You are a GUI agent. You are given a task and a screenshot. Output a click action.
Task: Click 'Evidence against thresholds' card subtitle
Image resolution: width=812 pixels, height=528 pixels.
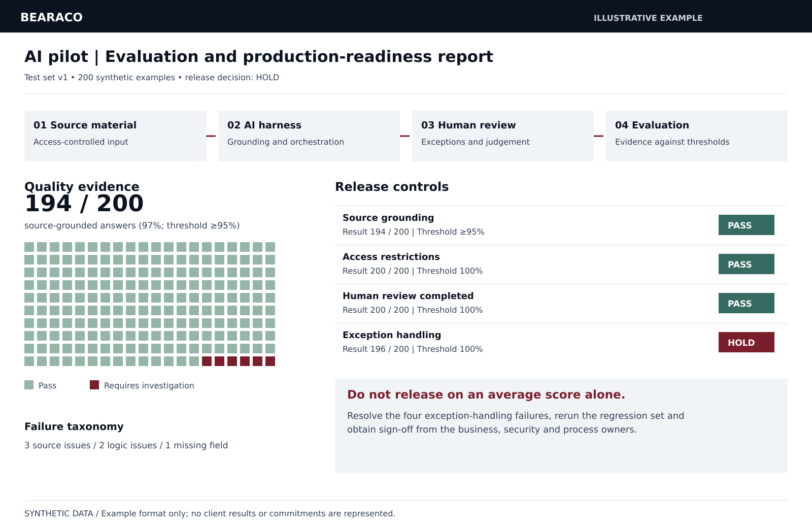pyautogui.click(x=672, y=142)
